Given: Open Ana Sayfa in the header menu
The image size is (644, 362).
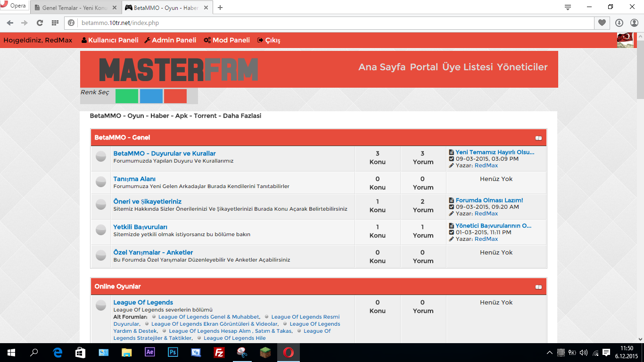Looking at the screenshot, I should tap(382, 67).
